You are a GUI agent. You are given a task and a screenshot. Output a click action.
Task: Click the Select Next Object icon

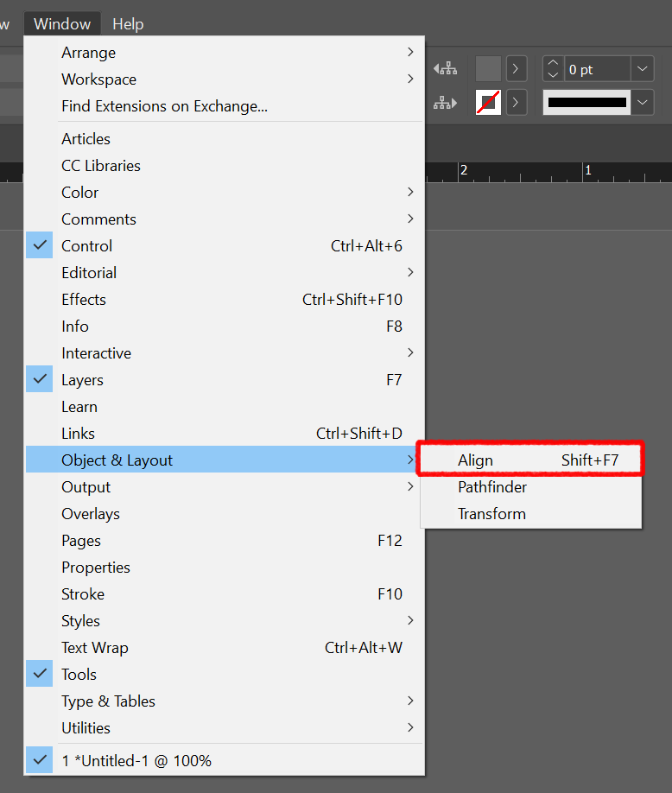(x=445, y=103)
